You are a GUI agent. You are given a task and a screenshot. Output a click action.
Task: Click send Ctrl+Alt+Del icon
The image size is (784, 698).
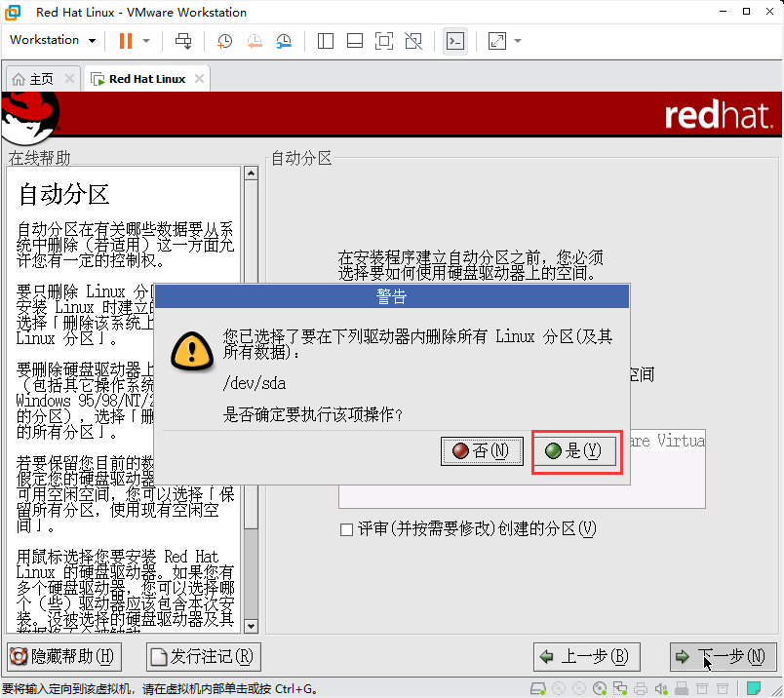183,41
